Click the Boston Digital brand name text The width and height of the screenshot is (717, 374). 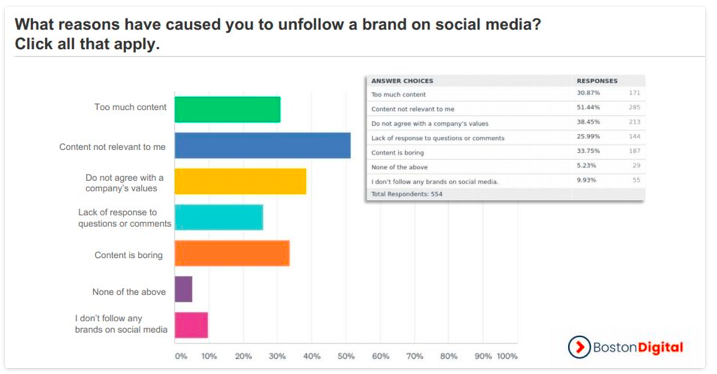(x=638, y=347)
